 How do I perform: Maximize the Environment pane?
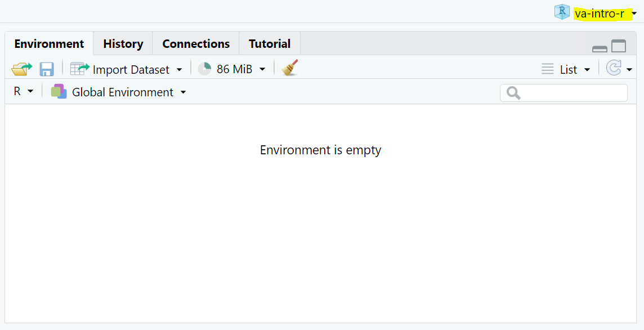click(619, 46)
